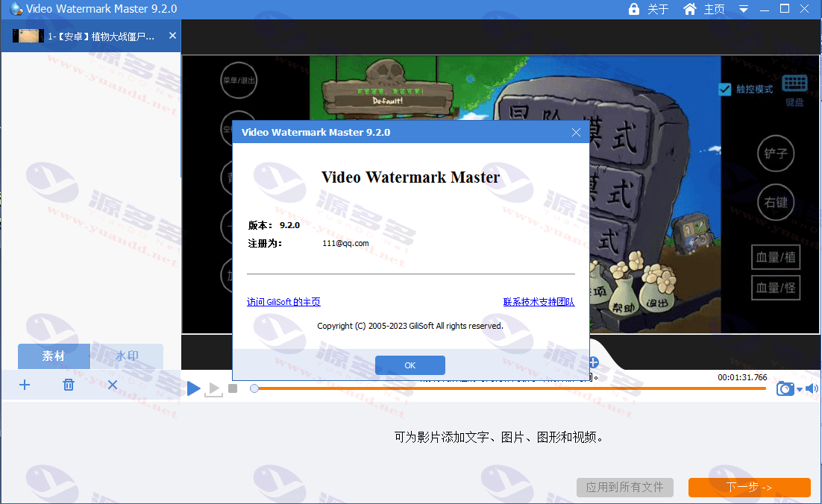Open the 访问 GiliSoft 的主页 link

click(283, 302)
